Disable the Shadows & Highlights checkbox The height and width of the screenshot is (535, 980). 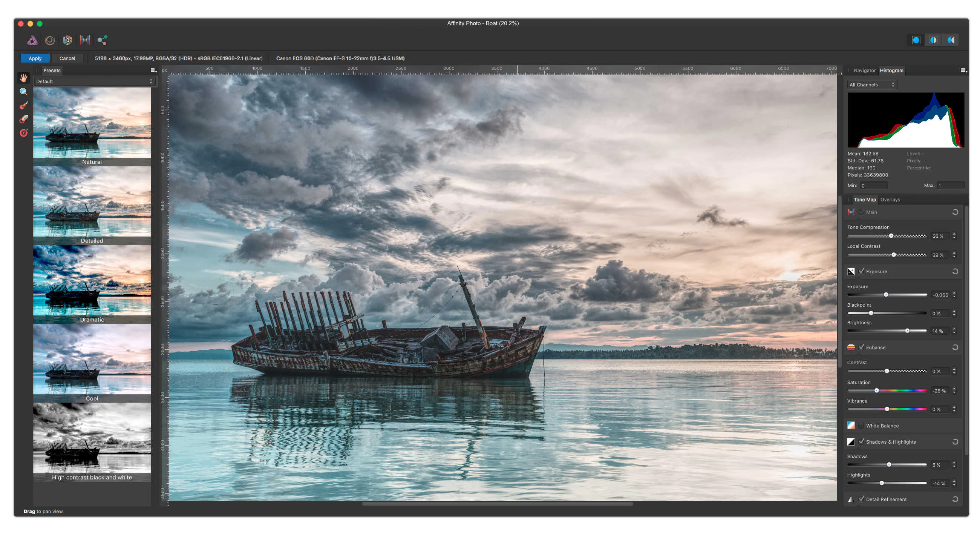pos(861,441)
